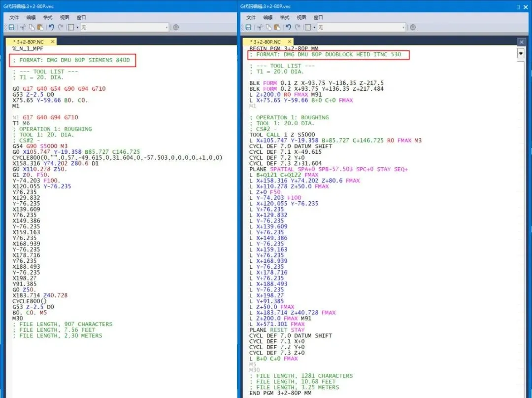532x398 pixels.
Task: Undo last edit in the Siemens 840D window
Action: 51,27
